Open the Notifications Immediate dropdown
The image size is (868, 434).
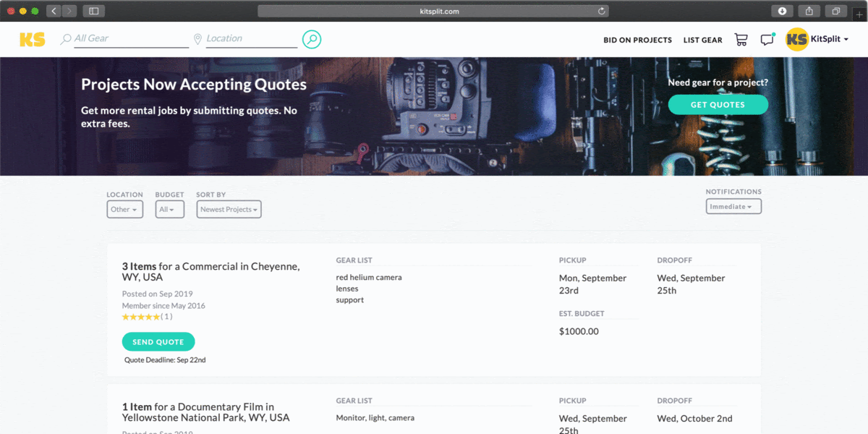click(x=733, y=207)
